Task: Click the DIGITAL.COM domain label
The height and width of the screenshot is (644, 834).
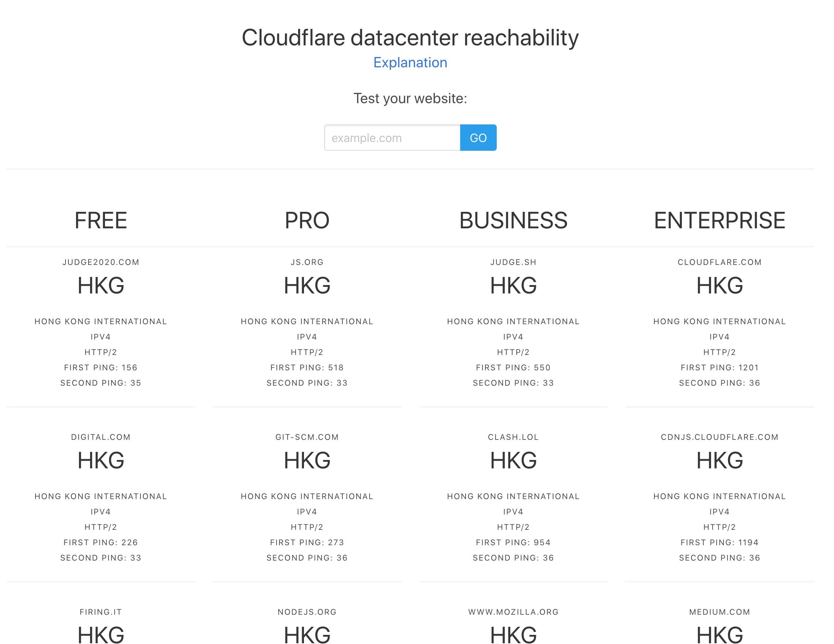Action: coord(101,437)
